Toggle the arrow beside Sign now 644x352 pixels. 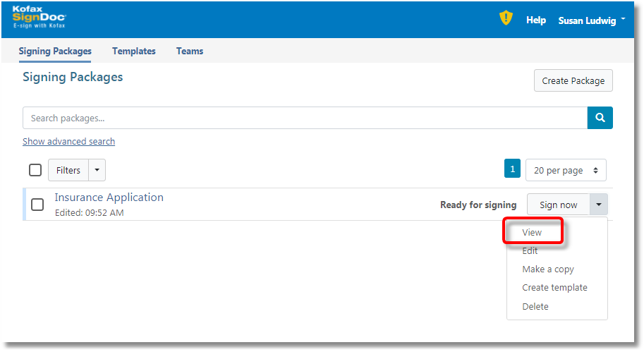[x=599, y=205]
